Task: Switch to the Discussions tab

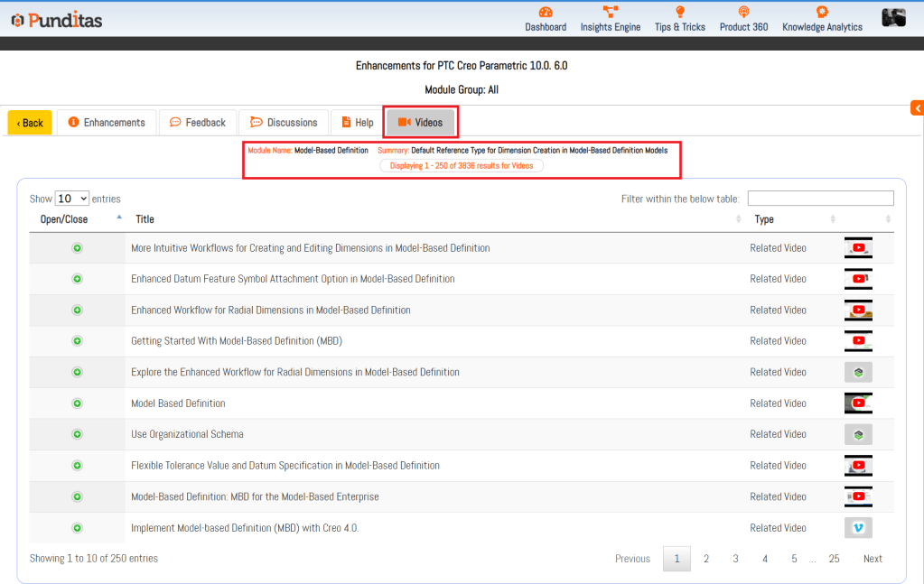Action: [x=284, y=123]
